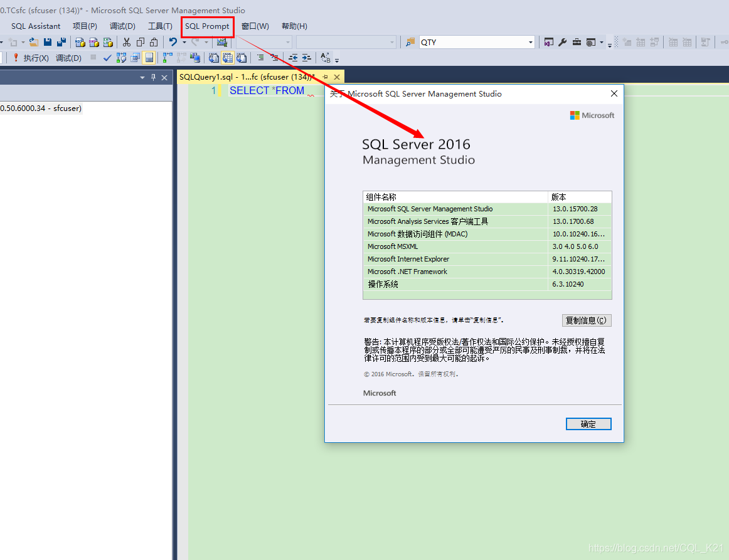
Task: Pin the Object Explorer panel
Action: [x=154, y=78]
